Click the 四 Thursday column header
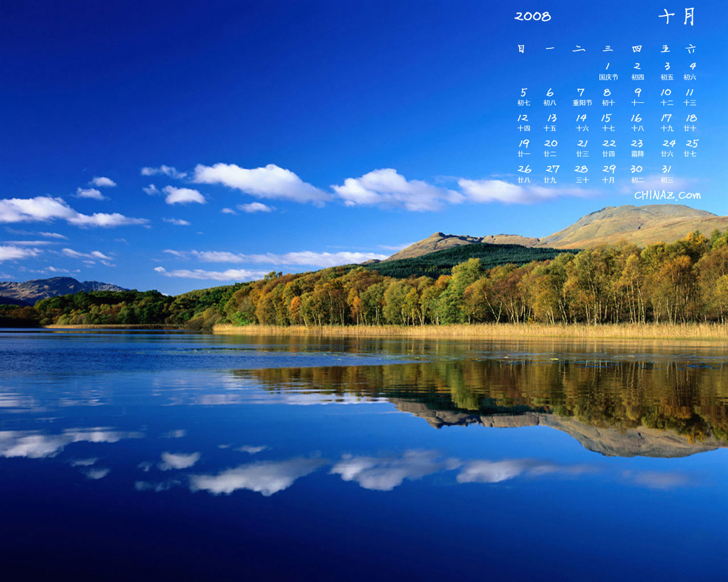Viewport: 728px width, 582px height. (x=637, y=49)
